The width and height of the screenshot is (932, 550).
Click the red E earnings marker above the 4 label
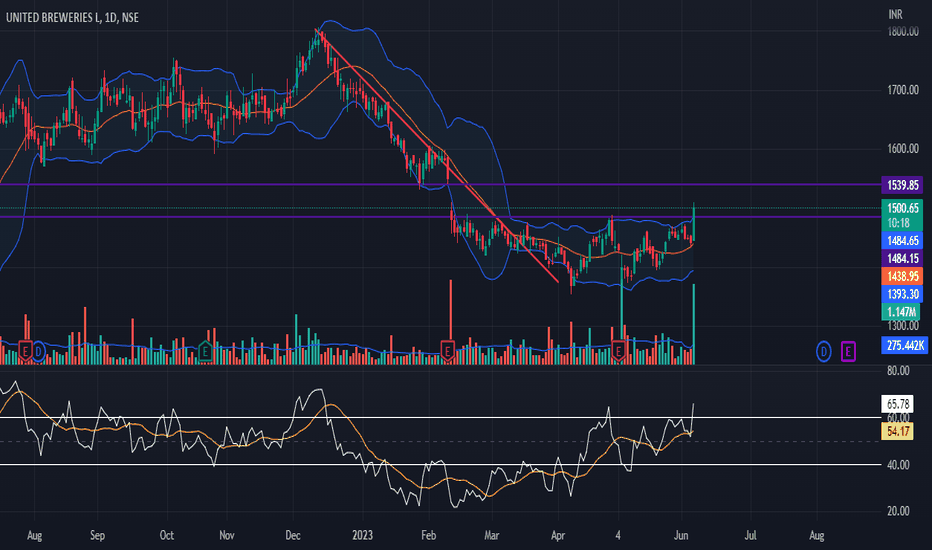618,351
